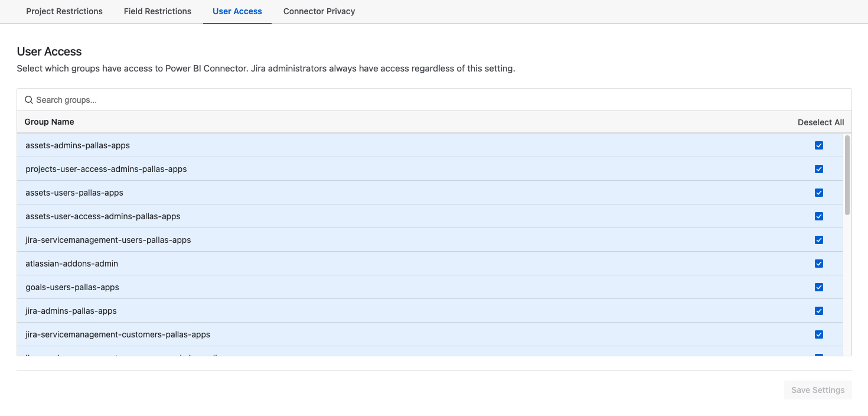Click the Deselect All link
This screenshot has width=868, height=416.
pos(821,122)
